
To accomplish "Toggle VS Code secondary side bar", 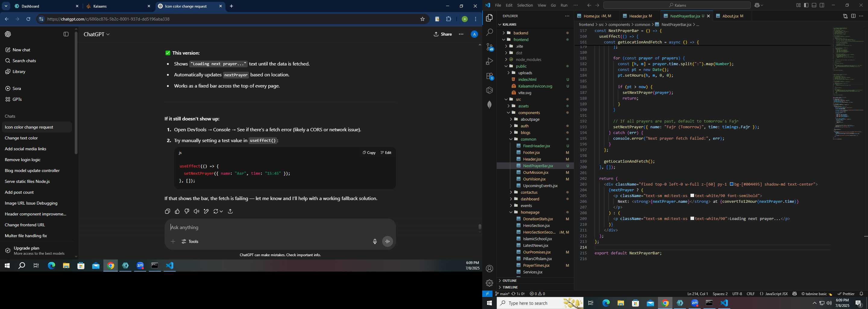I will pos(822,5).
